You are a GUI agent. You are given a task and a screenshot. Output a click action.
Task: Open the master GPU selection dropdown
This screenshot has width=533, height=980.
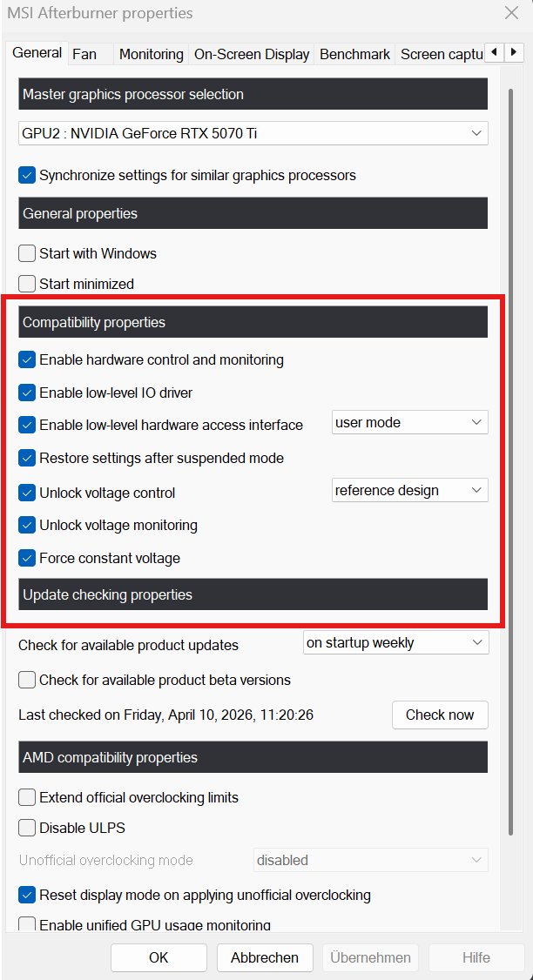pyautogui.click(x=253, y=133)
